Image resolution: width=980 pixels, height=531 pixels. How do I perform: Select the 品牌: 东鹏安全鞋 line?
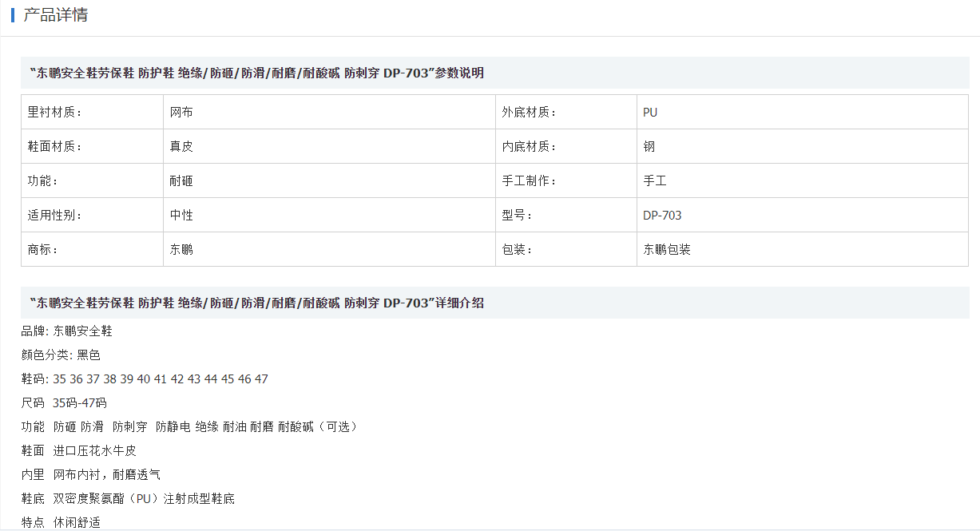[x=67, y=331]
